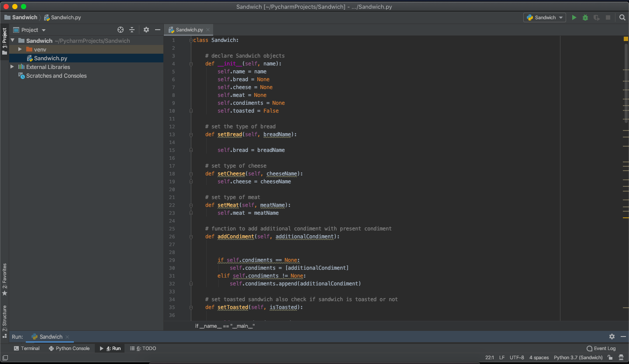The image size is (629, 364).
Task: Open the Terminal tool window tab
Action: tap(27, 348)
